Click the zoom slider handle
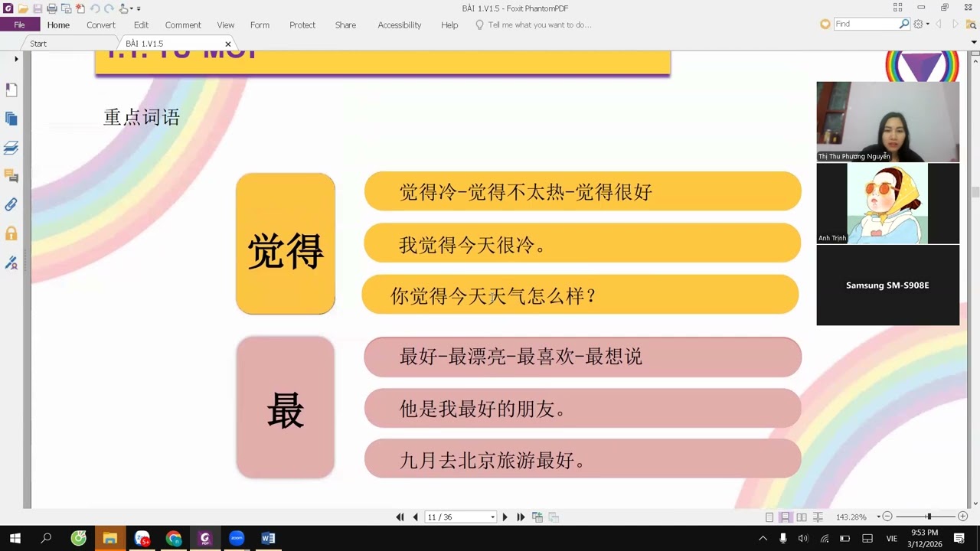This screenshot has height=551, width=980. pos(929,517)
